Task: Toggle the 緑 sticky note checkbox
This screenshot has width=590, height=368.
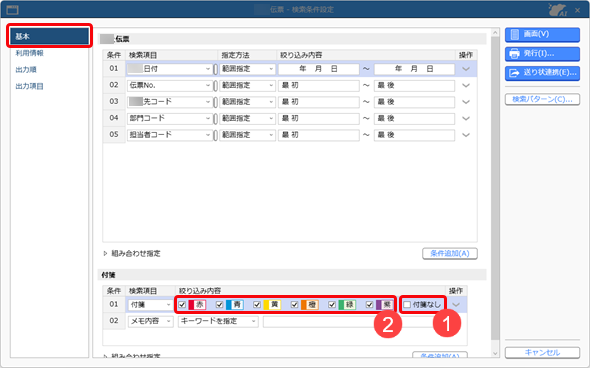Action: [x=332, y=305]
